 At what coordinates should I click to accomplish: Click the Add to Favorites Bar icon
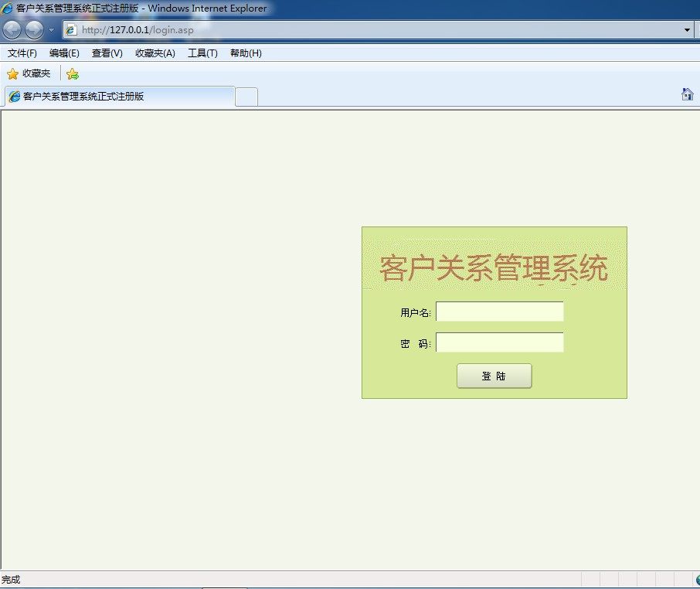72,73
